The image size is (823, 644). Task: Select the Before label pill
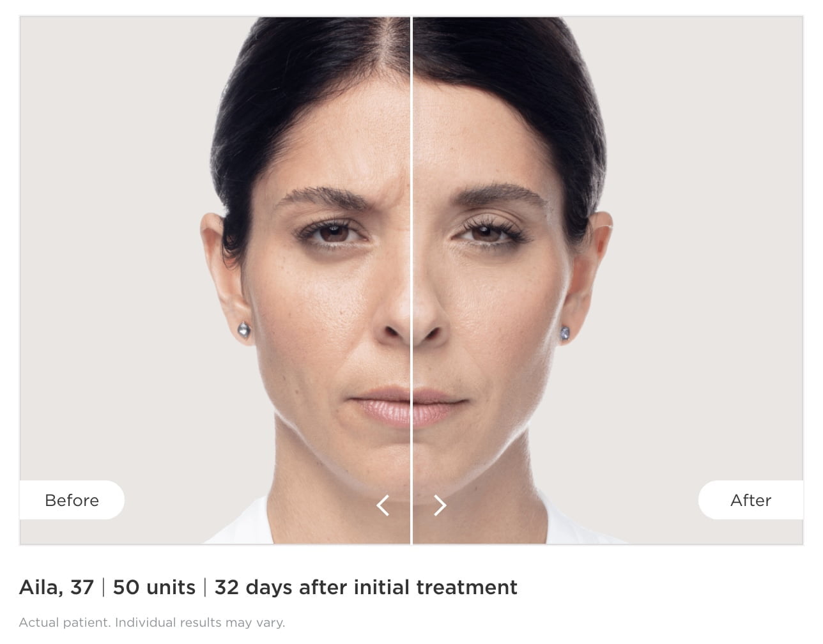72,500
